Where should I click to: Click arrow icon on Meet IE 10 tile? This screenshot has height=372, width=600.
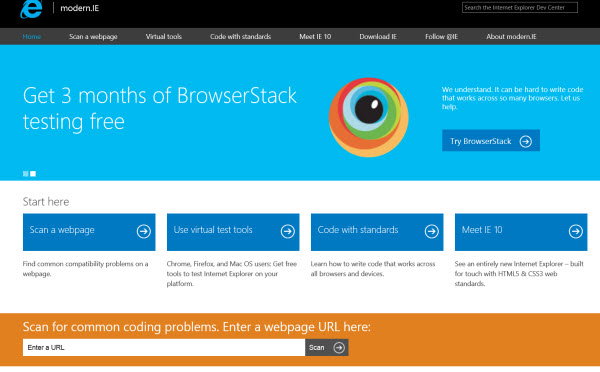point(576,231)
